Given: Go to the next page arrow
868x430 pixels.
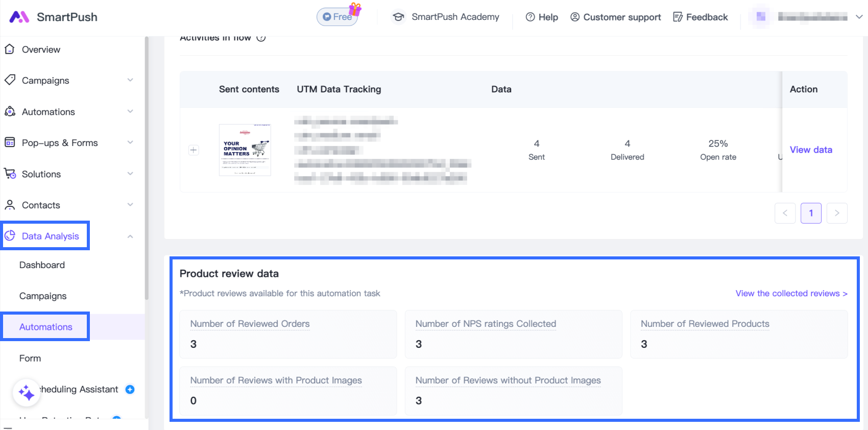Looking at the screenshot, I should tap(837, 213).
